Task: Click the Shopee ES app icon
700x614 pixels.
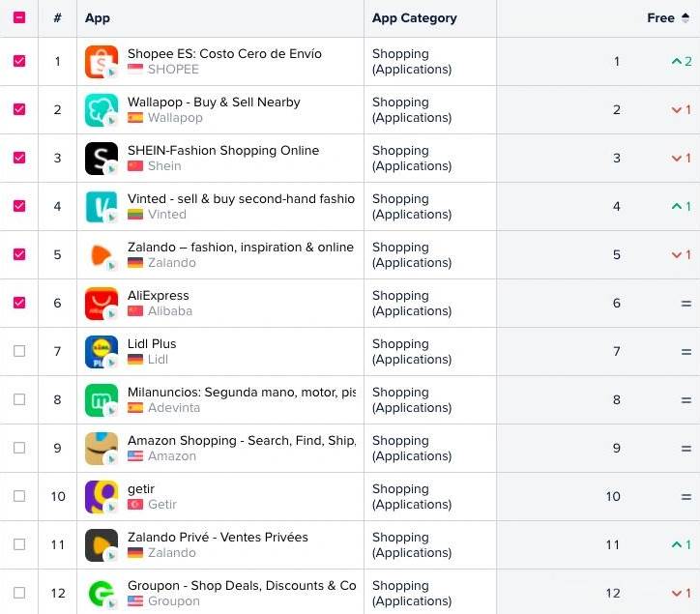Action: pyautogui.click(x=102, y=62)
